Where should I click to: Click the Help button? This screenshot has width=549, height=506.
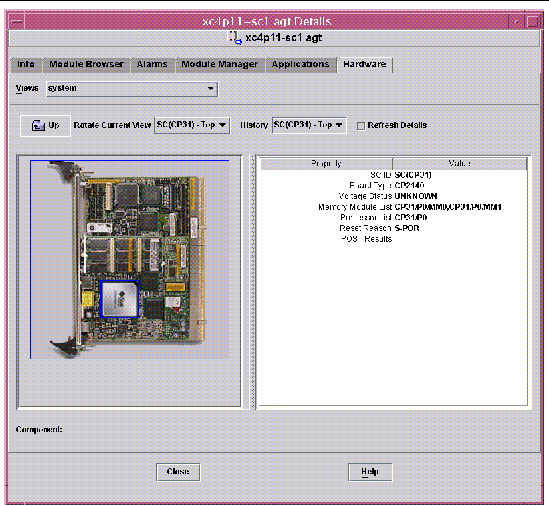pos(370,472)
